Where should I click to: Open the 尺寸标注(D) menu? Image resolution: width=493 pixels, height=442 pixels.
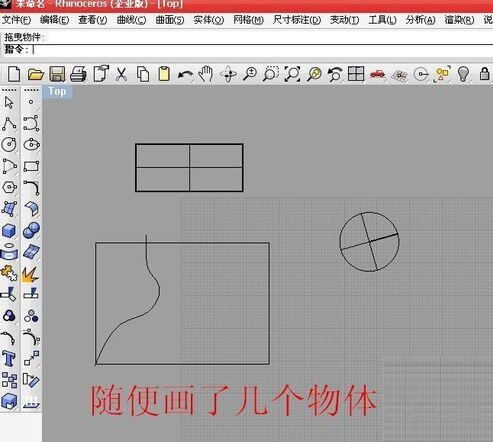[297, 20]
